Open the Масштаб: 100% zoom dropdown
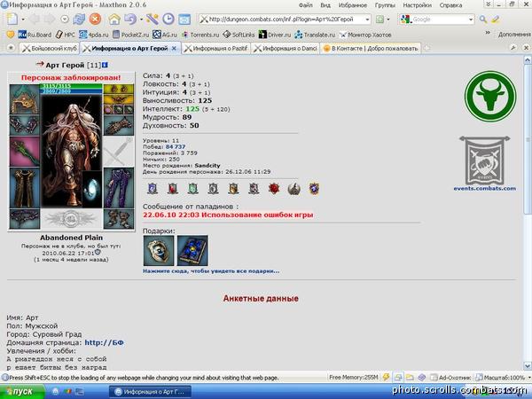This screenshot has height=399, width=532. coord(502,378)
